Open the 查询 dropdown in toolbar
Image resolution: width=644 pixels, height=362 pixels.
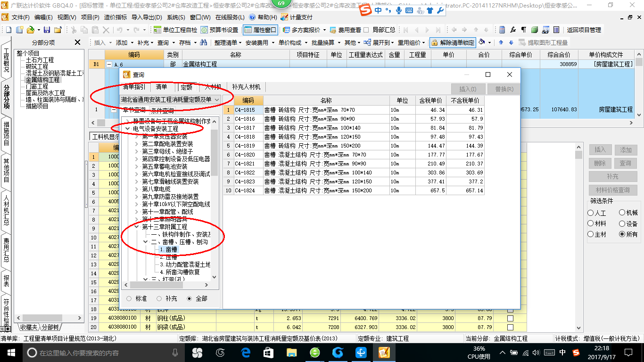(x=165, y=42)
